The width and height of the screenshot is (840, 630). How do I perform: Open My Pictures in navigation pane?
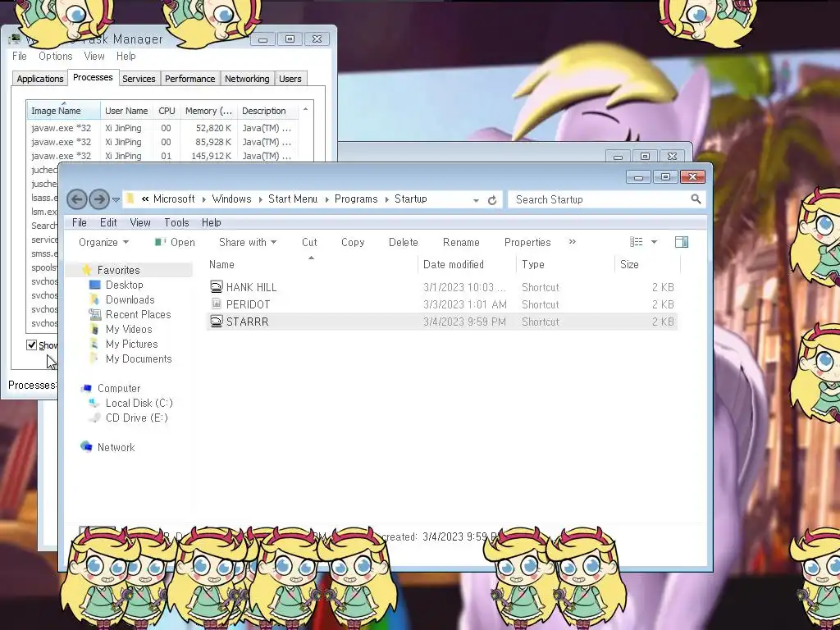[x=131, y=344]
